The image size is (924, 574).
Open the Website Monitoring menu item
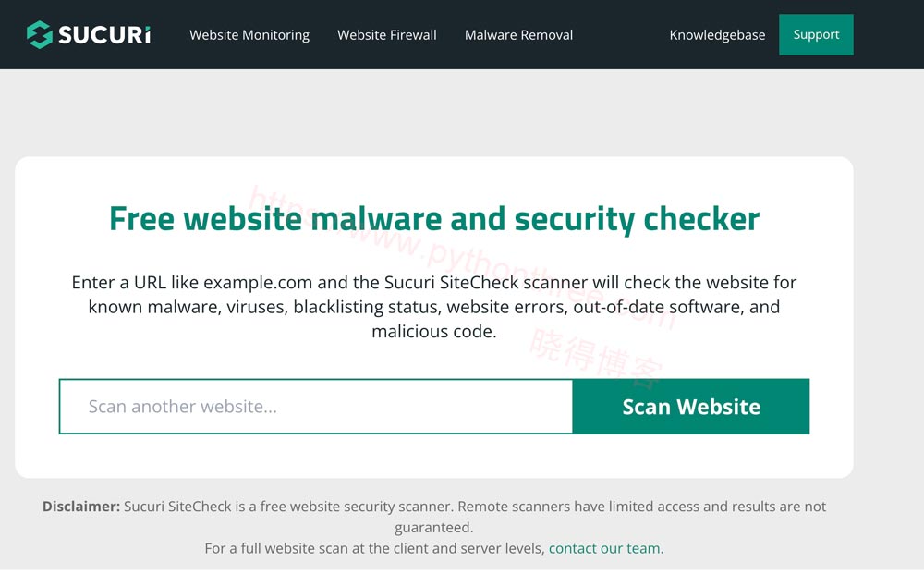click(249, 35)
